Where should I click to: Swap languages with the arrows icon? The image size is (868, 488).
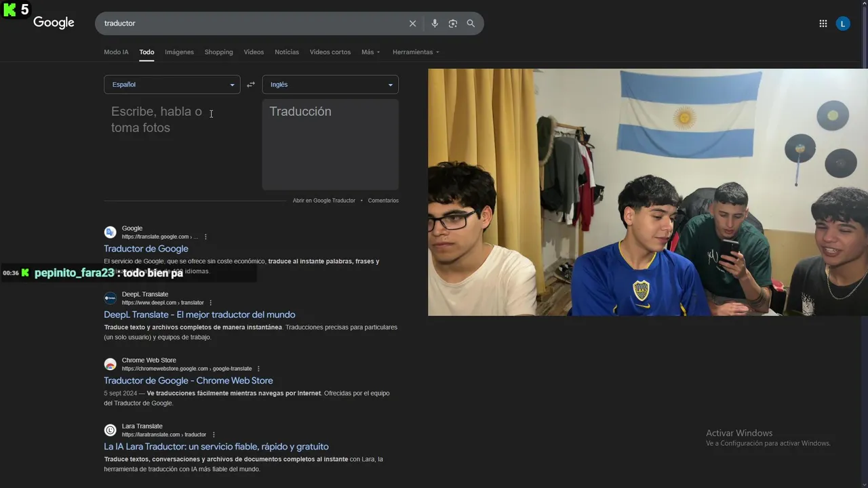click(250, 85)
